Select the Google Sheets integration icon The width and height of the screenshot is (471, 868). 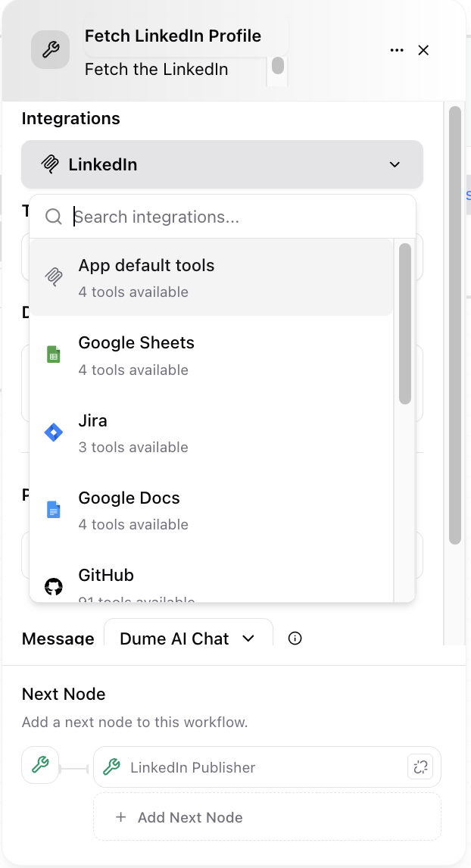[53, 354]
